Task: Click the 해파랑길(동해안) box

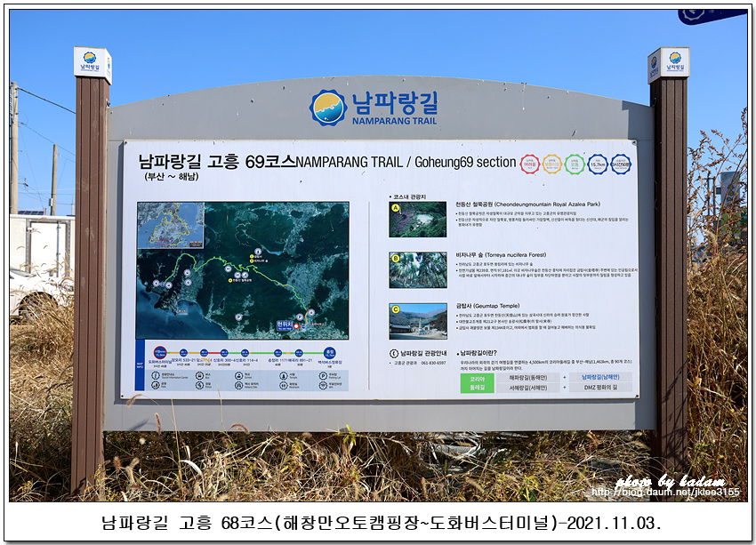Action: 528,377
